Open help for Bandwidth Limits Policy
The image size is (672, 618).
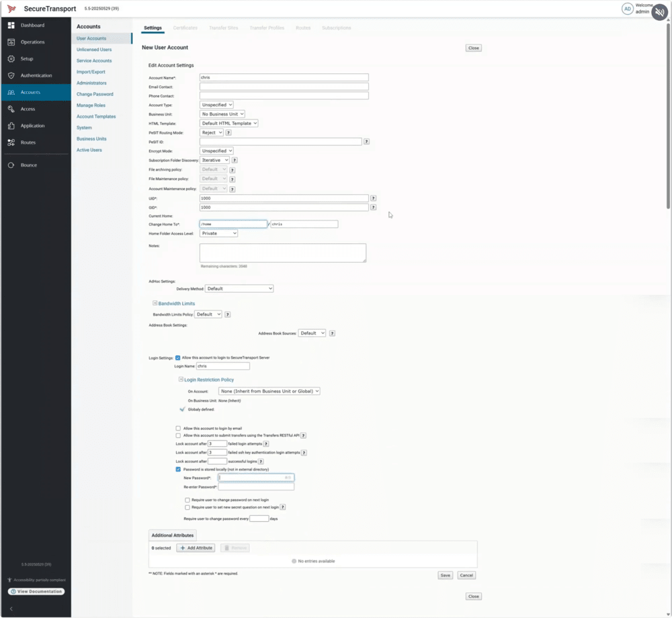pyautogui.click(x=228, y=315)
